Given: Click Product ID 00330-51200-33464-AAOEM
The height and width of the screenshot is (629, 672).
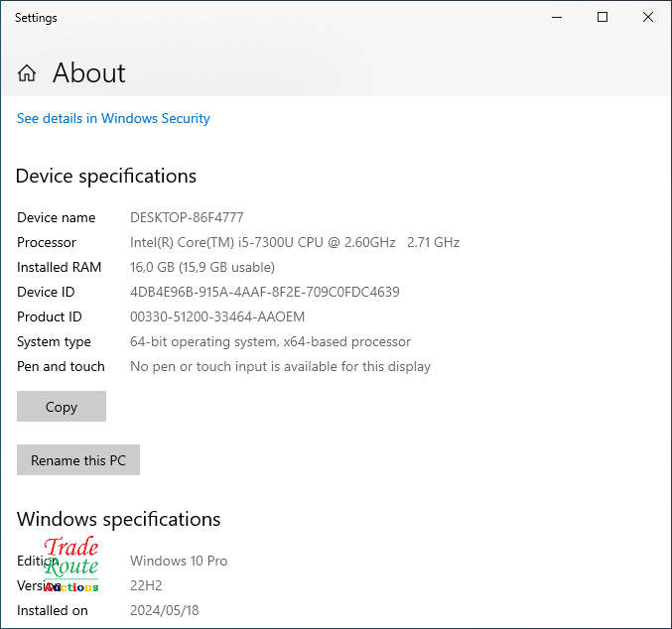Looking at the screenshot, I should coord(217,316).
